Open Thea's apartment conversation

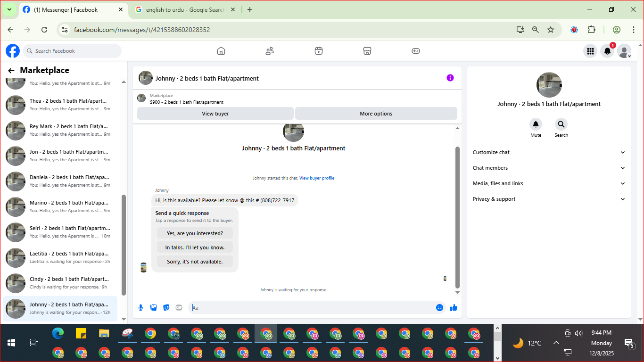coord(60,105)
